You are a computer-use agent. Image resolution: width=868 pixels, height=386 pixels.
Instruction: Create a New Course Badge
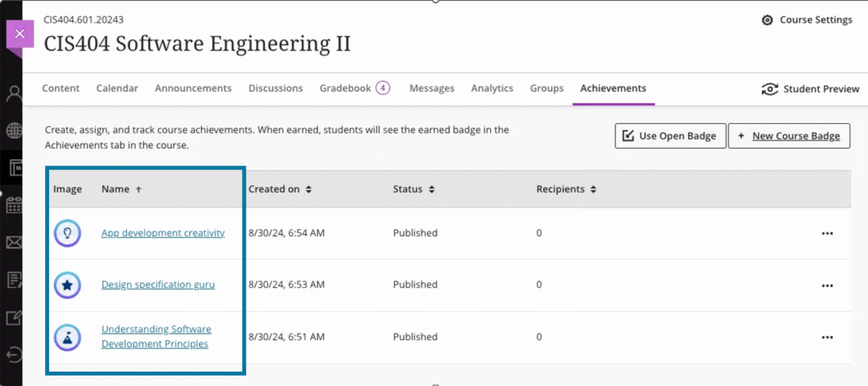789,136
